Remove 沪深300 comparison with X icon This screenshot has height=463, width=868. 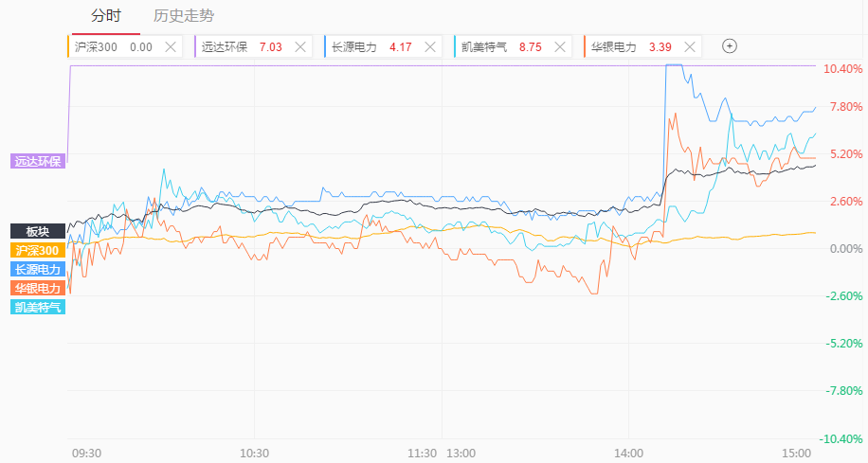pos(171,46)
